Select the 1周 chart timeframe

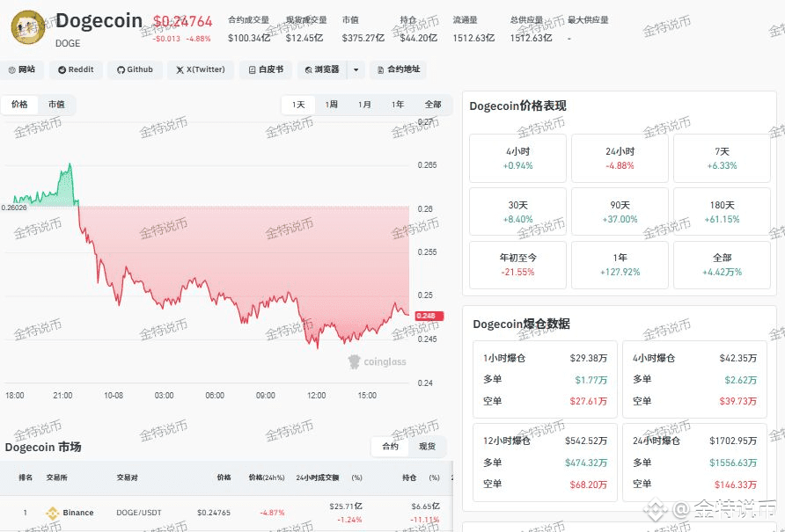332,104
